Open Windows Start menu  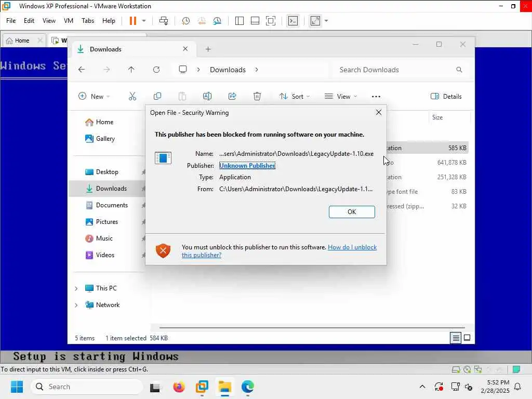[x=17, y=387]
